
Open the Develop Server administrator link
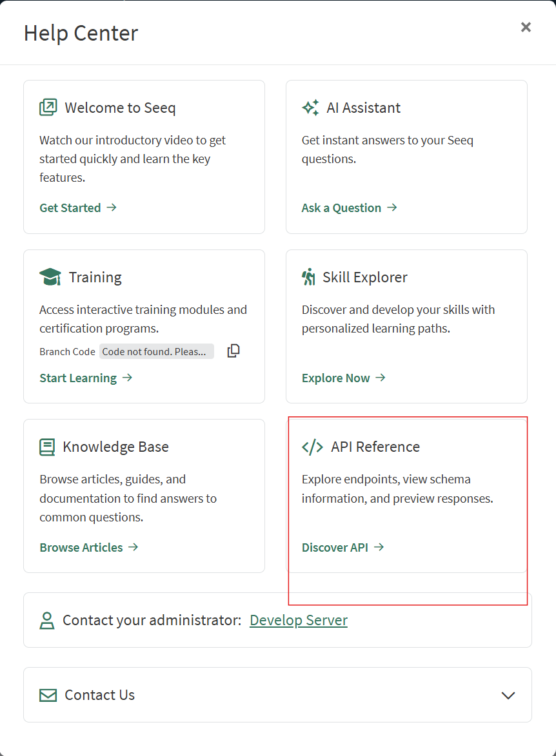coord(299,620)
